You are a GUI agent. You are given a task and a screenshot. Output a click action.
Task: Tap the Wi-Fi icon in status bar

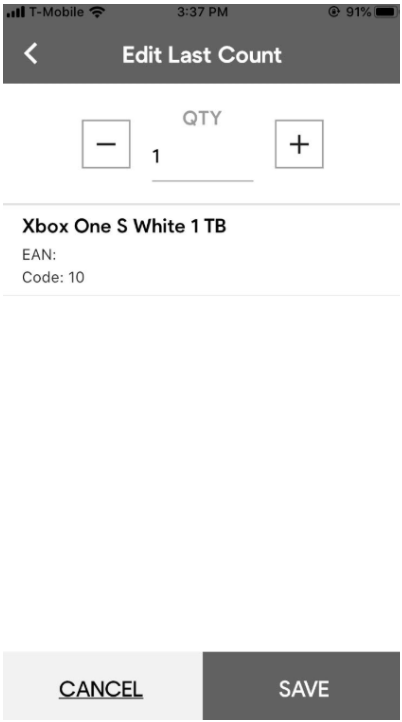pos(97,12)
